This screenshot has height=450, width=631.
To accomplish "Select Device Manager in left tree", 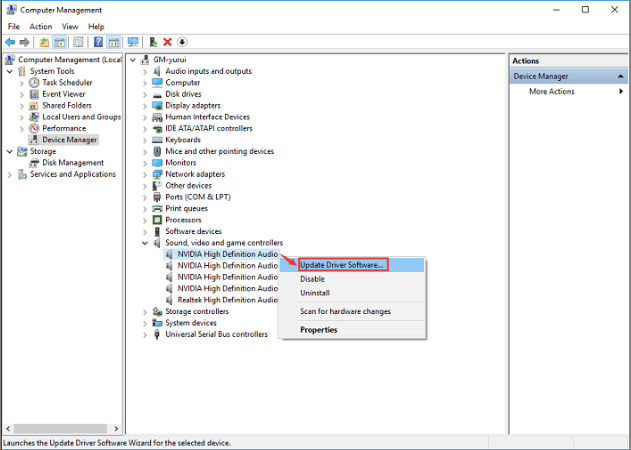I will (x=70, y=140).
